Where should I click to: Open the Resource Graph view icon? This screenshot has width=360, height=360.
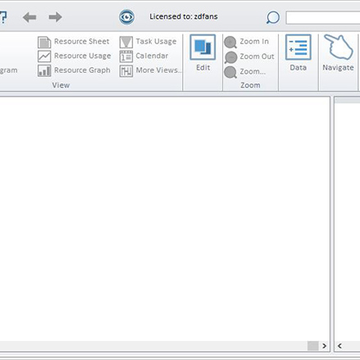(x=44, y=71)
